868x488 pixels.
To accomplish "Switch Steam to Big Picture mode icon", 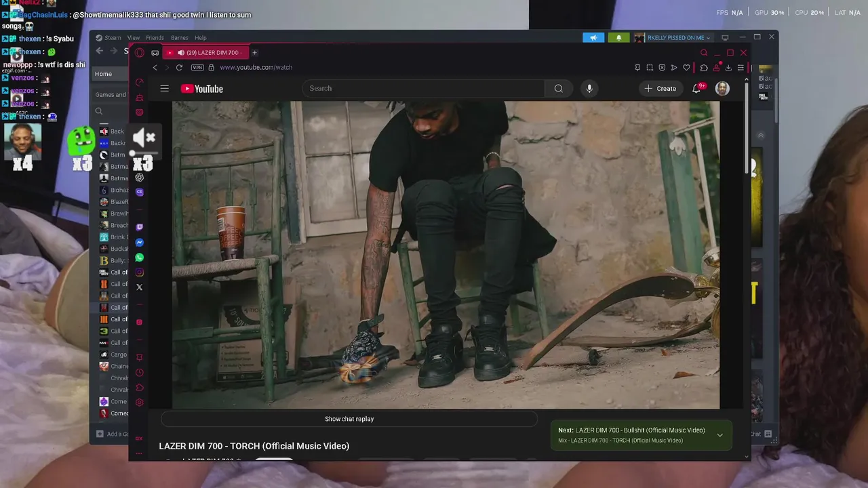I will click(725, 38).
